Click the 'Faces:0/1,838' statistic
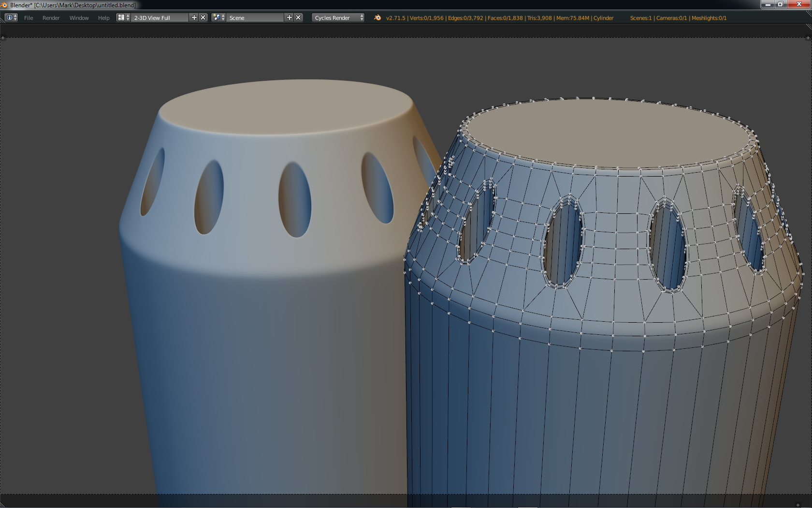Viewport: 812px width, 508px height. coord(505,18)
